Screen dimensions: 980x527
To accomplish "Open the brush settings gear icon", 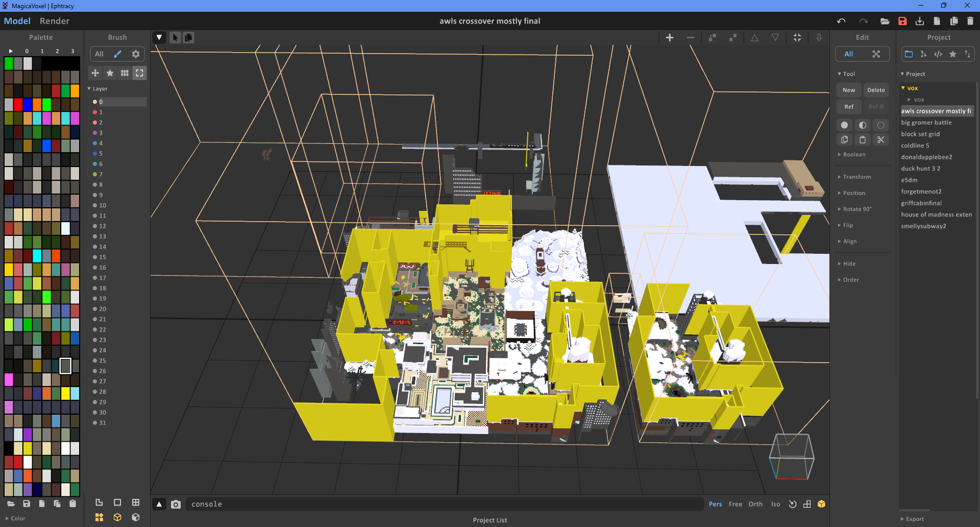I will [136, 54].
